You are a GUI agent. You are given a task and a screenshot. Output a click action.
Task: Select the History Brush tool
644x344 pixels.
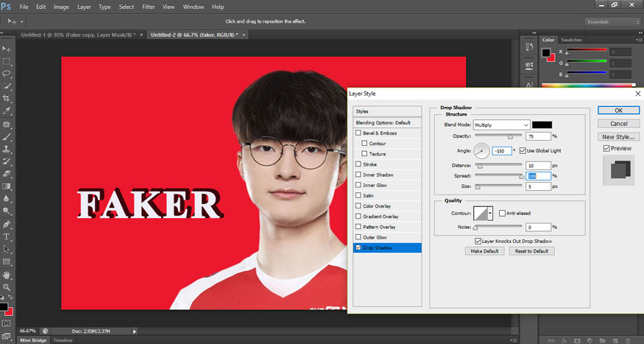[7, 161]
